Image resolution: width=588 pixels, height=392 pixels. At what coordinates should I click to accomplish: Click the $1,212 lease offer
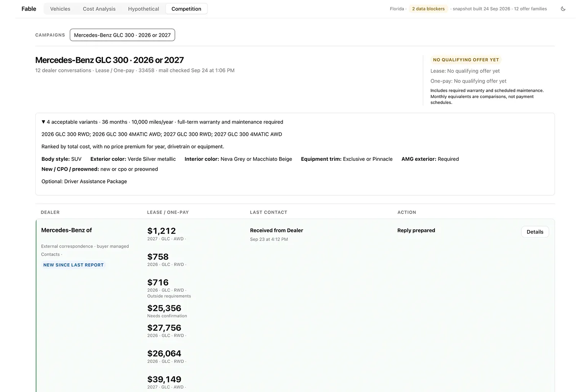pos(162,231)
